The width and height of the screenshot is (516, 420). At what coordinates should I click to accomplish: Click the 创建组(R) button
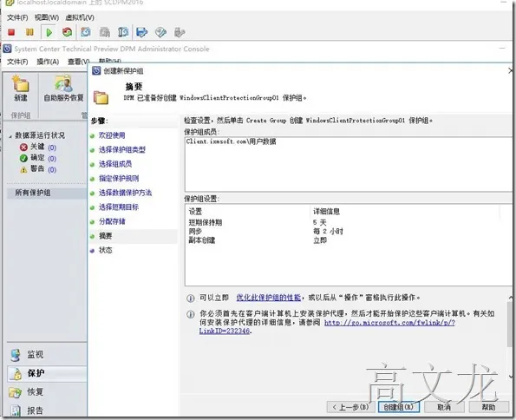pos(399,408)
